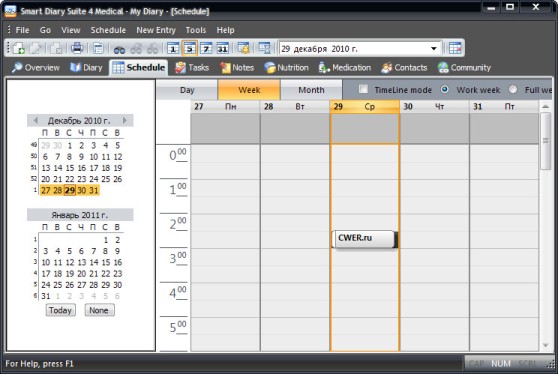Click the binoculars find icon

[x=119, y=49]
